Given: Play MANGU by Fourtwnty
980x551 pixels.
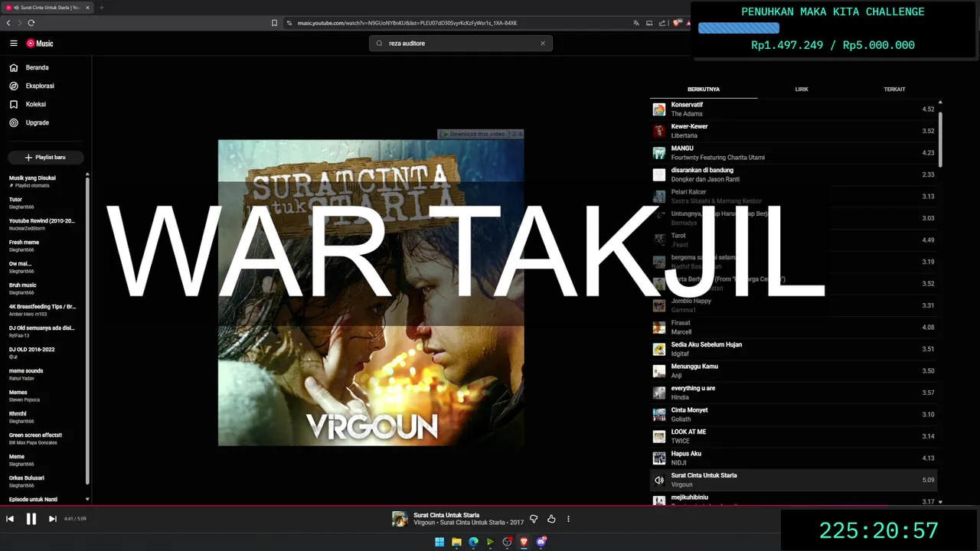Looking at the screenshot, I should click(x=793, y=153).
